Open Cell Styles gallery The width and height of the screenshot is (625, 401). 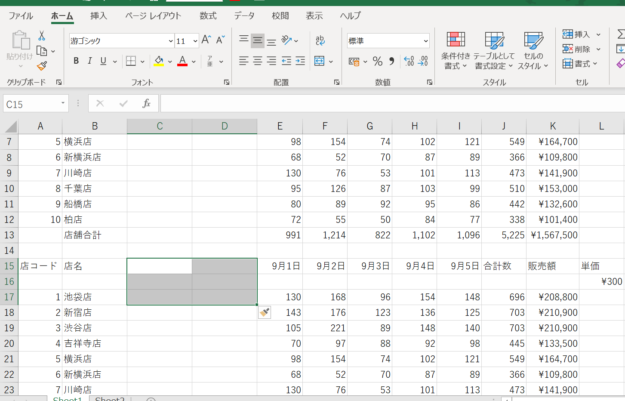pos(533,50)
